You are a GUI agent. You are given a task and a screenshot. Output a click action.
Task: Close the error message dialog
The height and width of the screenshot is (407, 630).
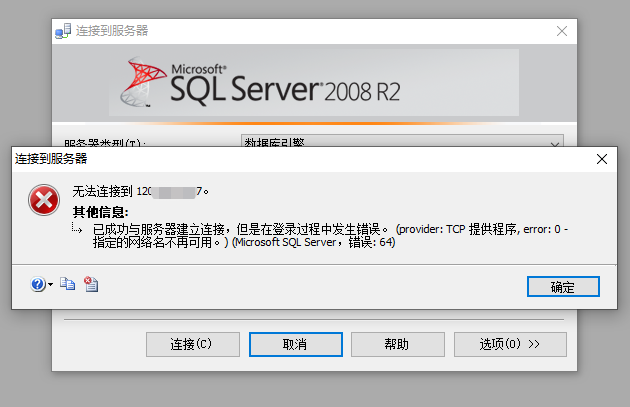click(602, 159)
